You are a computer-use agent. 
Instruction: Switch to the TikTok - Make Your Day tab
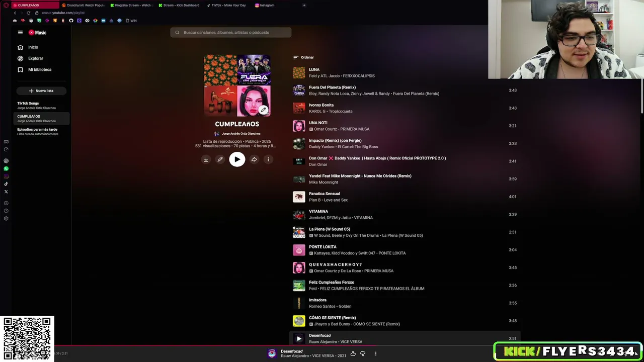click(227, 5)
